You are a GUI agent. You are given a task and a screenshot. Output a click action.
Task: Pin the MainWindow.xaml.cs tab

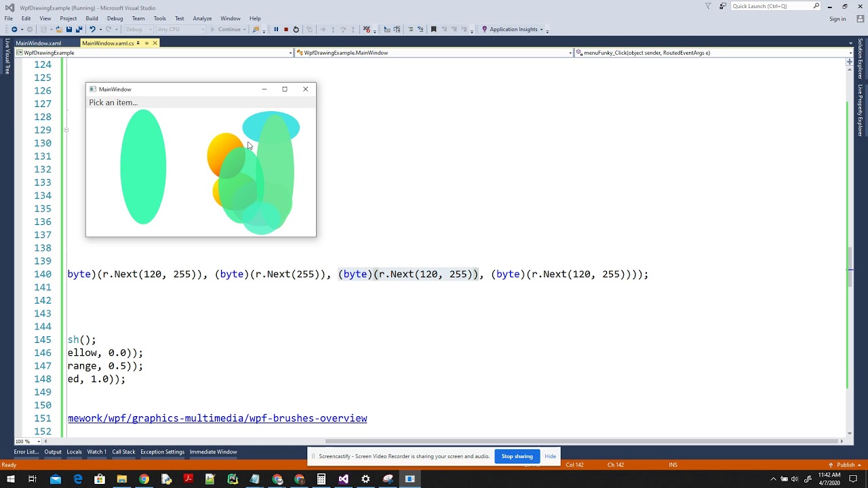[x=147, y=43]
